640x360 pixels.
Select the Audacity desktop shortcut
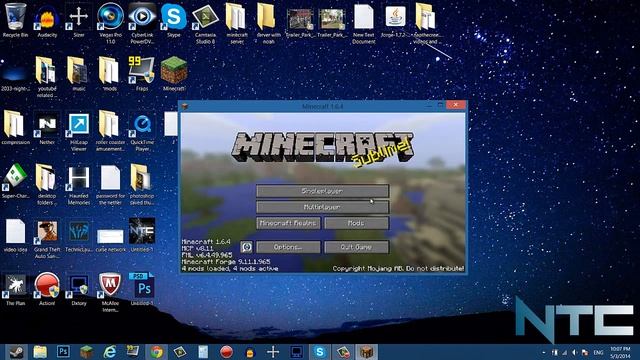[47, 20]
